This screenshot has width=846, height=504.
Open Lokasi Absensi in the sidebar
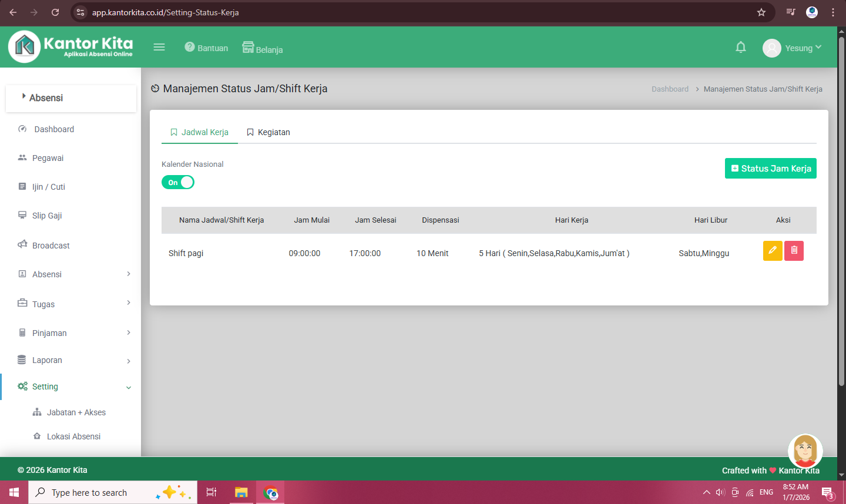coord(73,436)
